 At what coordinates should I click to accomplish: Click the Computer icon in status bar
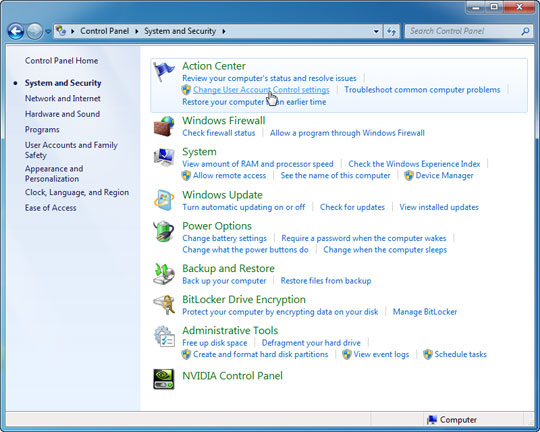point(432,420)
